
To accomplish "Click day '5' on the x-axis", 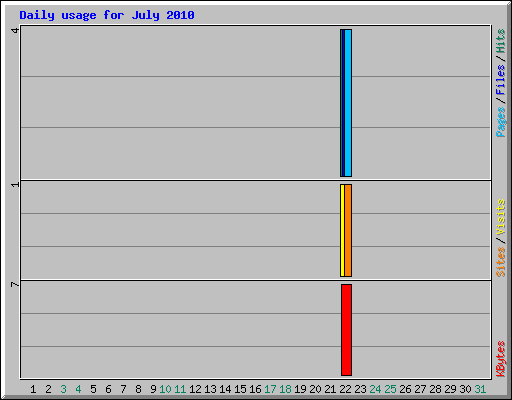I will (x=93, y=389).
